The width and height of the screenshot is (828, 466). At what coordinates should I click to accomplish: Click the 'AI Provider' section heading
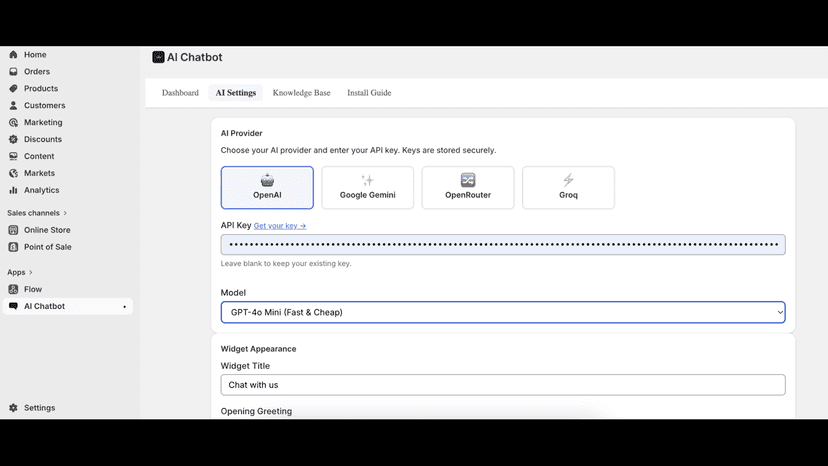pyautogui.click(x=241, y=133)
